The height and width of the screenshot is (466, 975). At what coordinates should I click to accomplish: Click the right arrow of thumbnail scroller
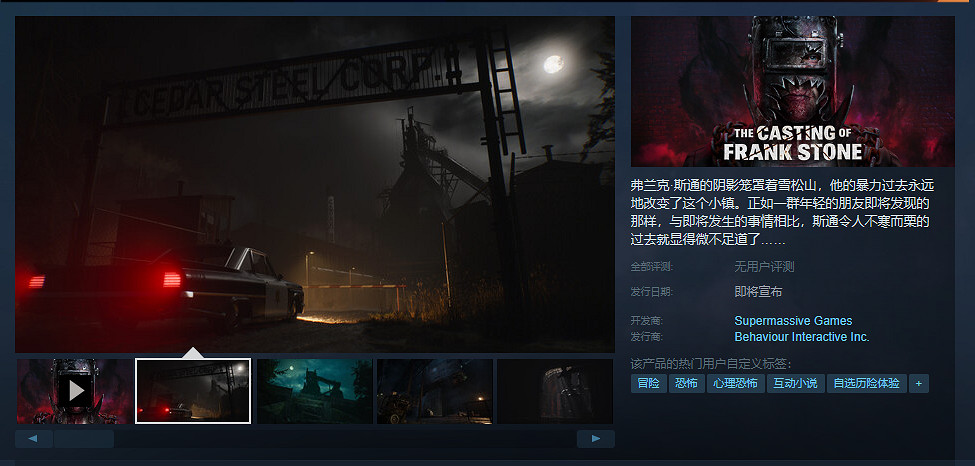click(596, 439)
